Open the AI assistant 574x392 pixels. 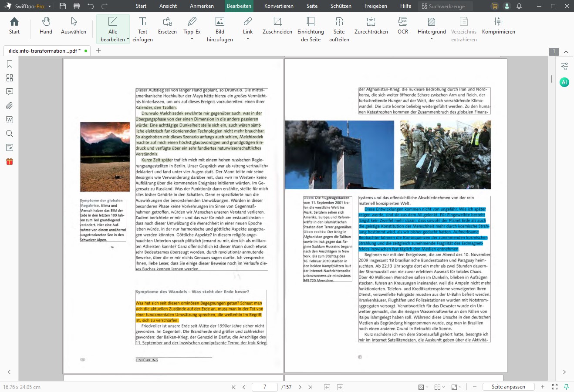click(564, 82)
